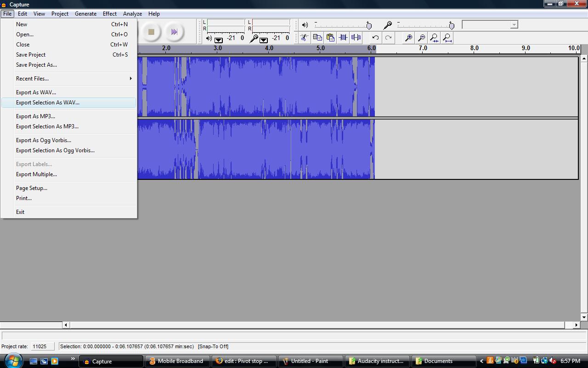
Task: Click the Paste icon in edit toolbar
Action: click(330, 38)
